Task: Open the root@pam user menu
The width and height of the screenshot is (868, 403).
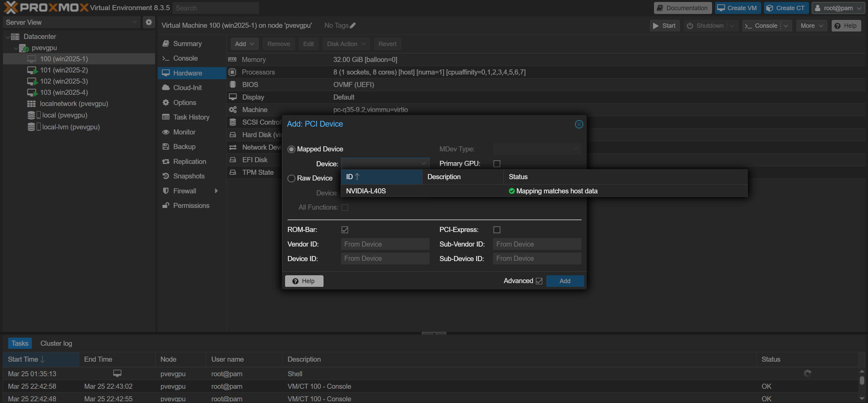Action: coord(838,8)
